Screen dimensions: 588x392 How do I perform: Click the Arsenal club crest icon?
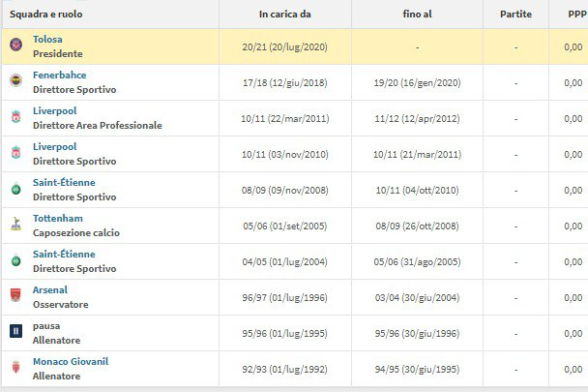pyautogui.click(x=15, y=295)
